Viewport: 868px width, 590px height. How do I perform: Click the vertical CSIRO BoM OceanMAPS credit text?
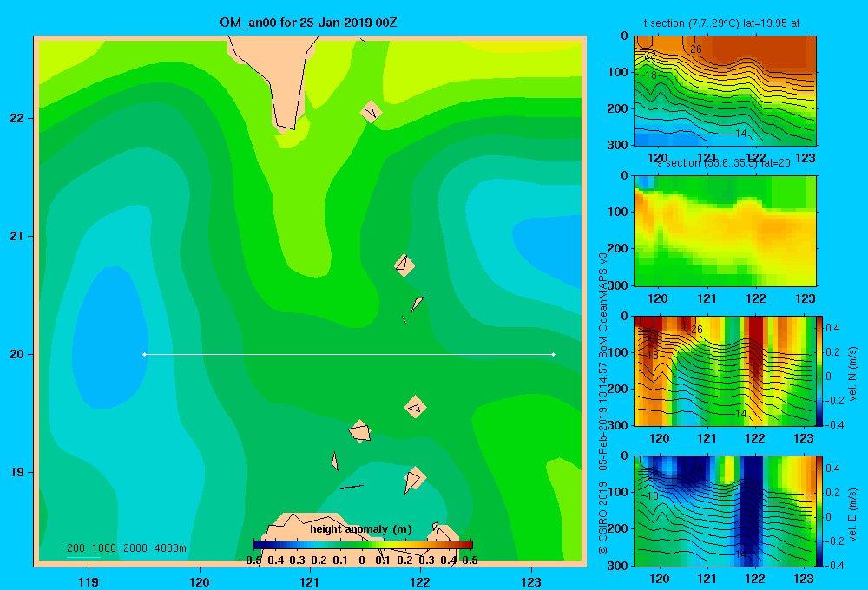click(x=603, y=403)
